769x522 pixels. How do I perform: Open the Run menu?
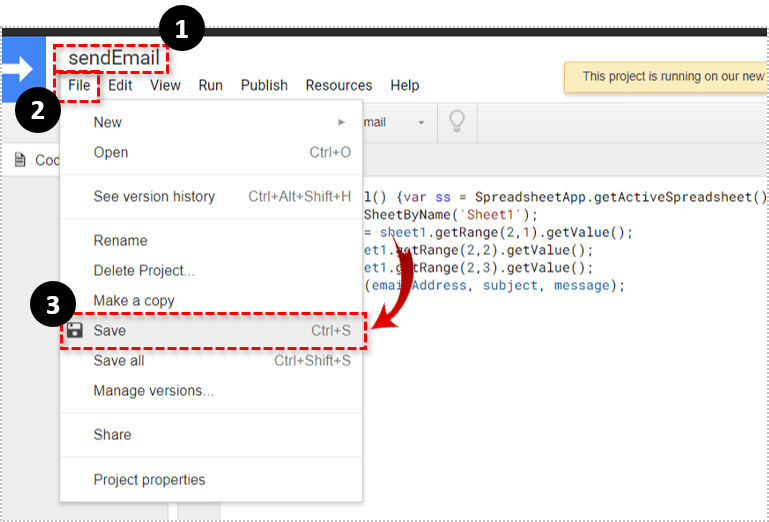point(210,86)
